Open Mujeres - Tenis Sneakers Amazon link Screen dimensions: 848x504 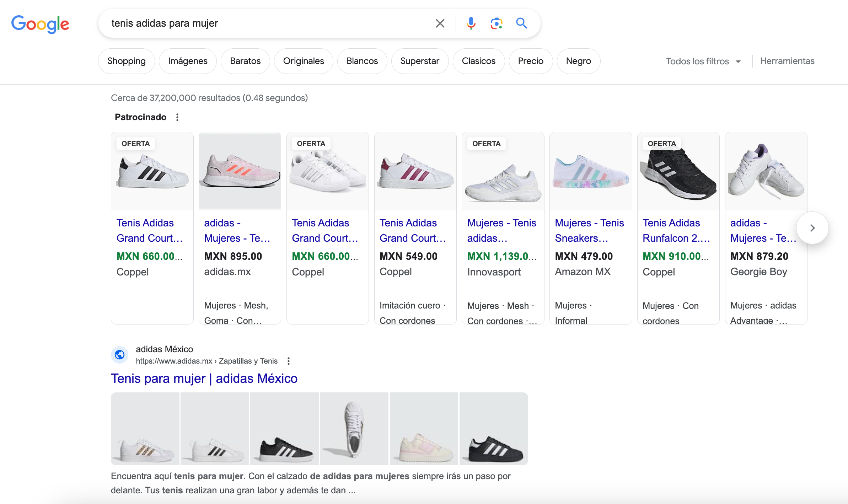pos(589,230)
